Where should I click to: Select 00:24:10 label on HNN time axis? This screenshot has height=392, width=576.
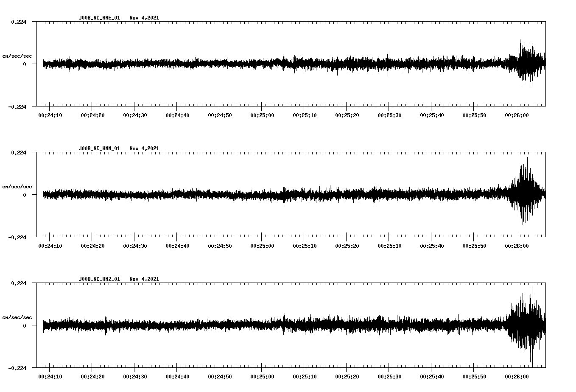point(50,246)
